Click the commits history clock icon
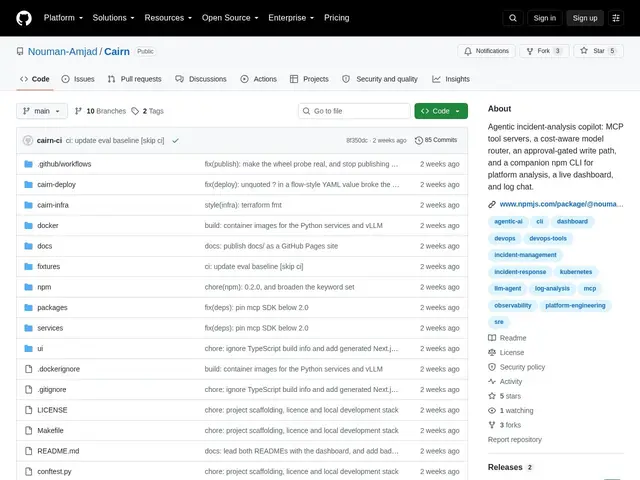 [x=418, y=140]
